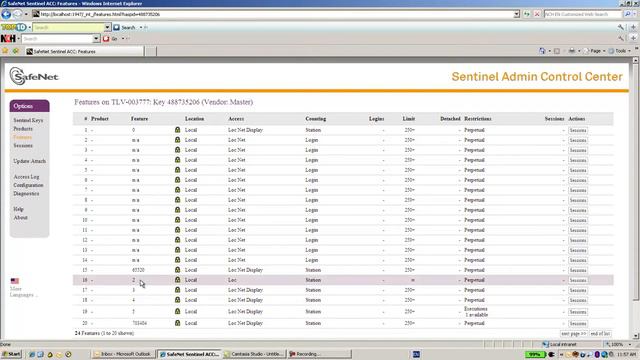Image resolution: width=640 pixels, height=360 pixels.
Task: Click the Sessions button for row 15
Action: coord(578,270)
